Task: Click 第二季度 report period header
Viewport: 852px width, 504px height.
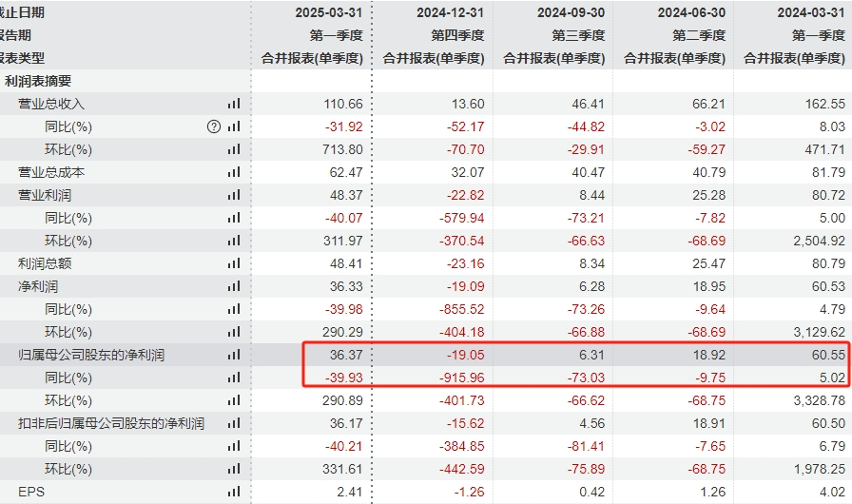Action: (x=699, y=35)
